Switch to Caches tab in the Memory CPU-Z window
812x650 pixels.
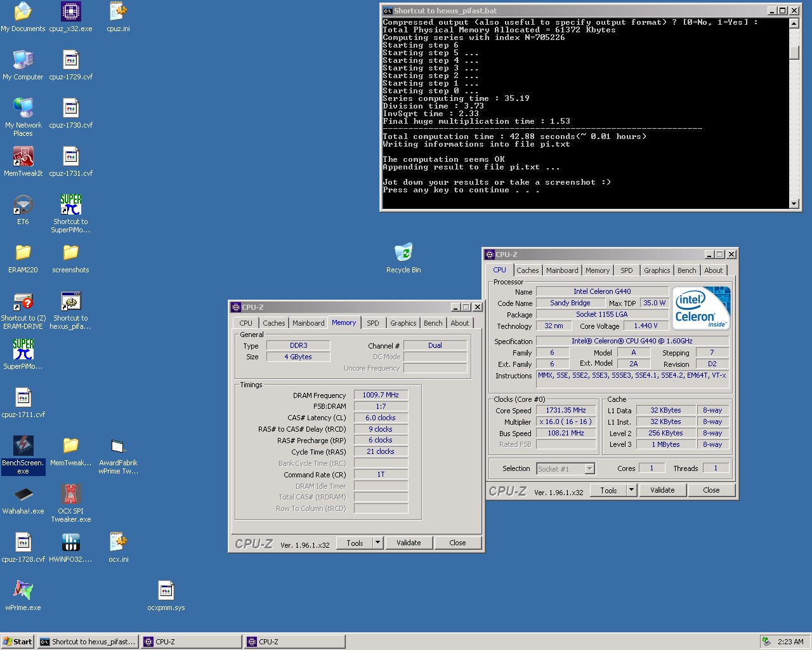coord(274,323)
